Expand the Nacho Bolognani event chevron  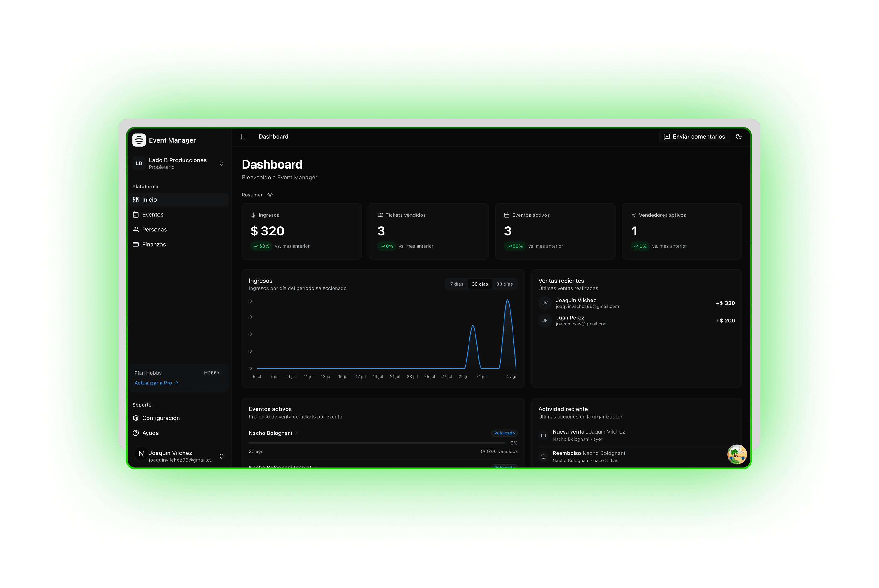(x=297, y=433)
